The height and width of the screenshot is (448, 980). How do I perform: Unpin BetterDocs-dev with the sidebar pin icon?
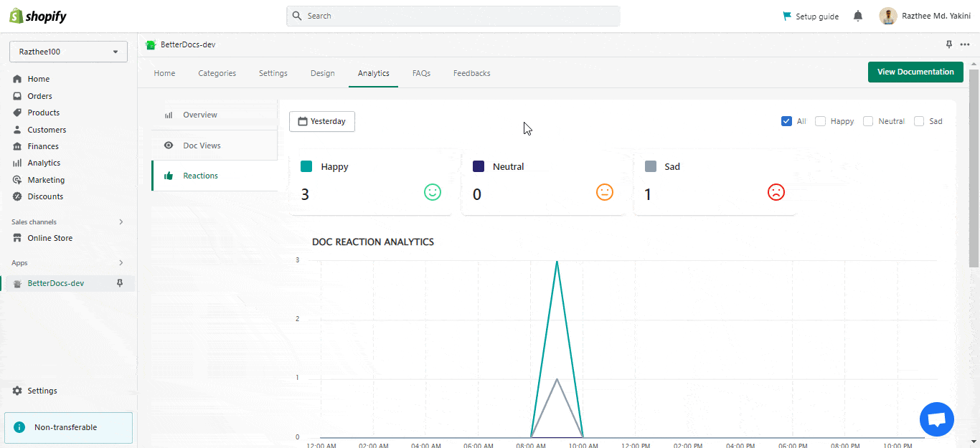[x=120, y=283]
